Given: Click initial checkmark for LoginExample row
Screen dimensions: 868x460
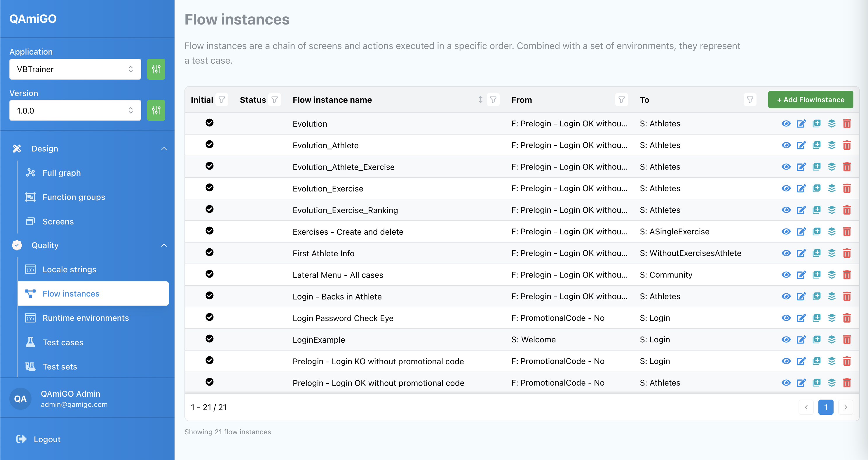Looking at the screenshot, I should (x=209, y=339).
